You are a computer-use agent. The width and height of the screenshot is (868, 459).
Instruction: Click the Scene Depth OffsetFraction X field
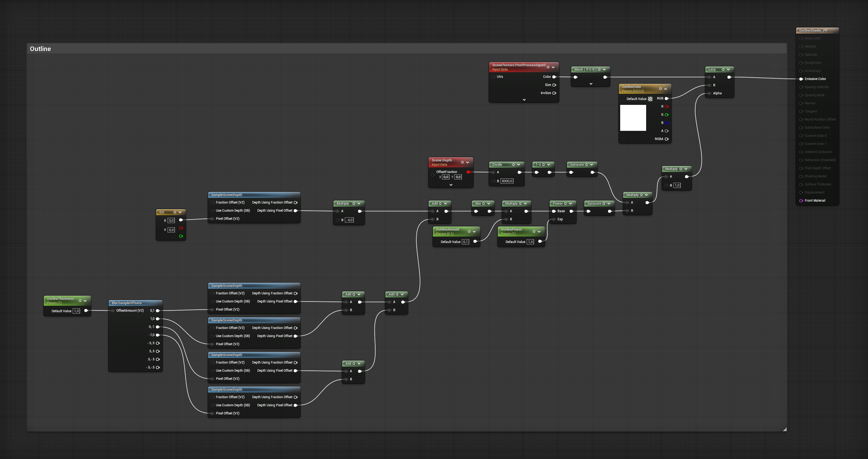point(446,177)
